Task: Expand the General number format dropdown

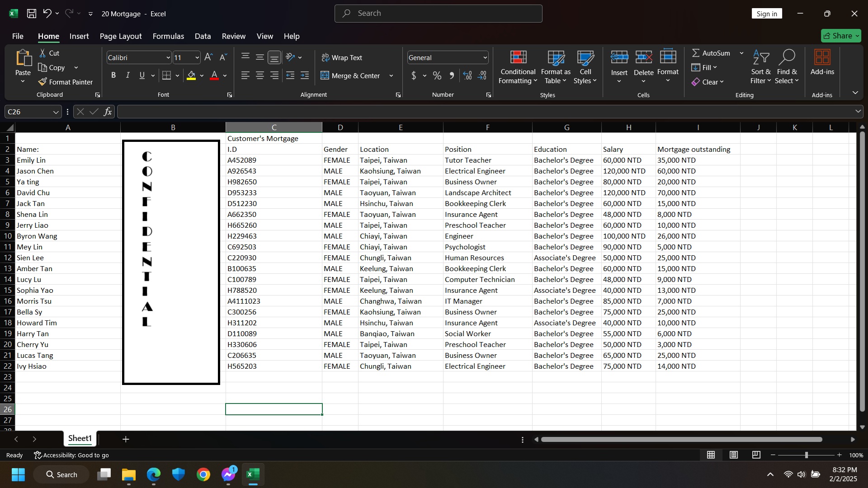Action: (x=485, y=57)
